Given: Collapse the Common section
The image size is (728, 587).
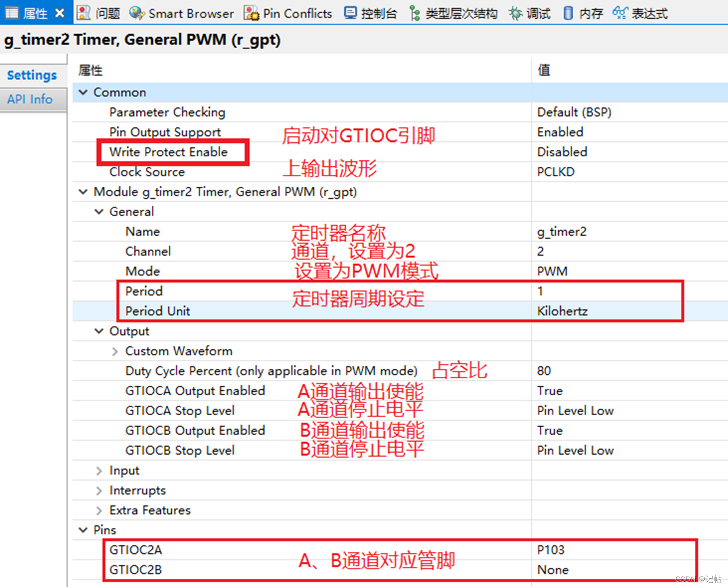Looking at the screenshot, I should coord(83,92).
